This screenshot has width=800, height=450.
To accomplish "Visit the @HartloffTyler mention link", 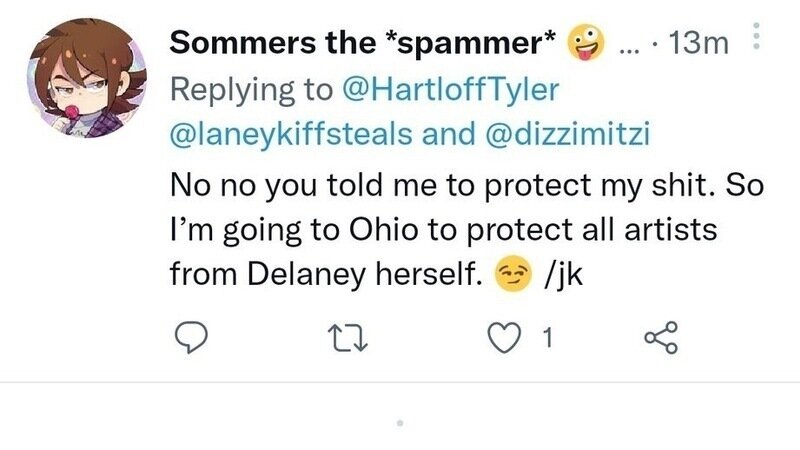I will coord(451,89).
